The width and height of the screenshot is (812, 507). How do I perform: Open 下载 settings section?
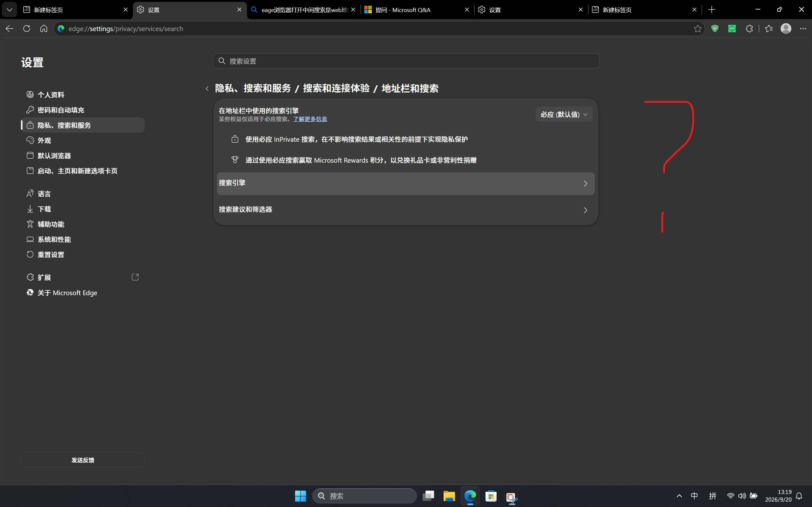click(x=83, y=209)
